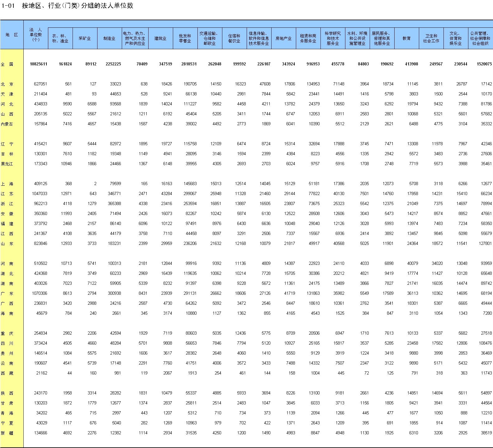
Task: Click the '山西' row label
Action: coord(7,114)
